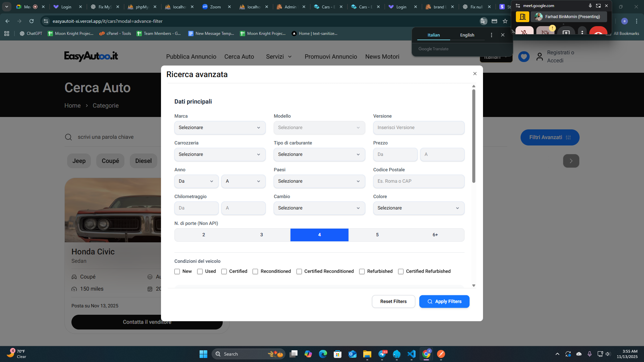This screenshot has width=644, height=362.
Task: Open Google Translate options menu
Action: click(491, 35)
